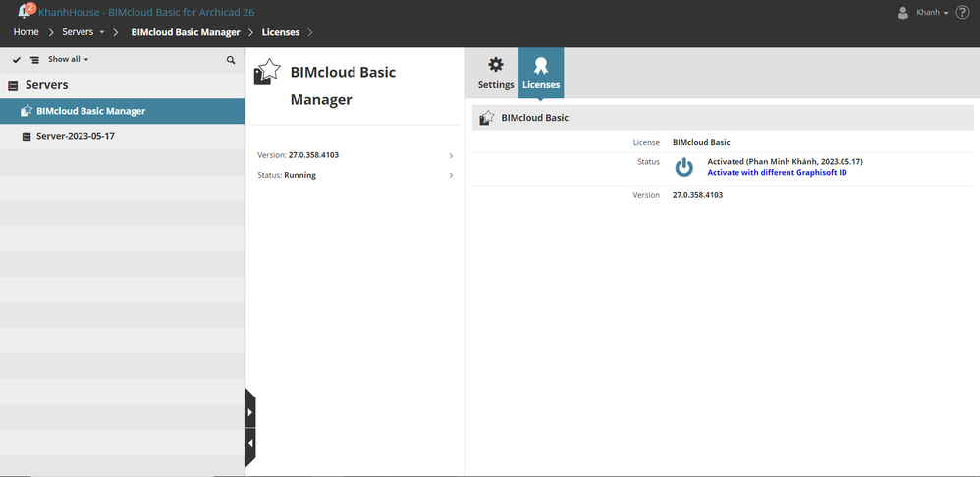The width and height of the screenshot is (980, 477).
Task: Click the checkmark select icon in sidebar toolbar
Action: pyautogui.click(x=17, y=59)
